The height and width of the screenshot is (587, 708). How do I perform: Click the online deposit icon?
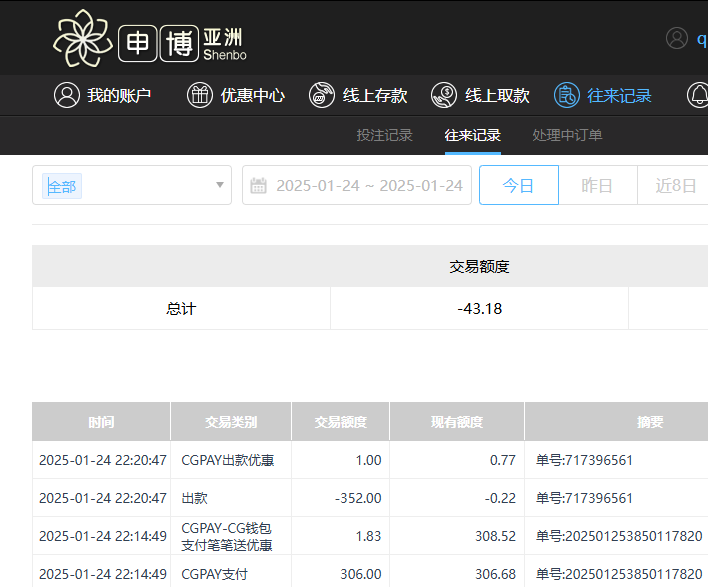coord(322,95)
